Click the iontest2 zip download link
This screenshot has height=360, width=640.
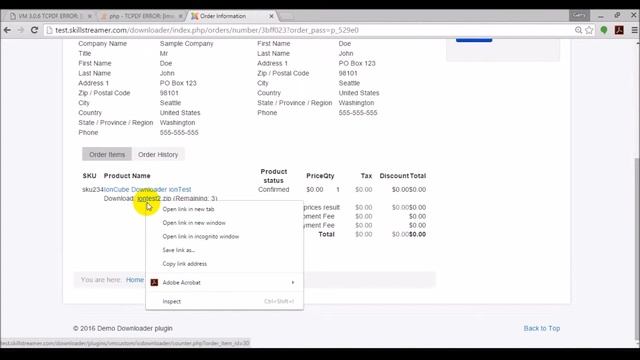click(154, 198)
